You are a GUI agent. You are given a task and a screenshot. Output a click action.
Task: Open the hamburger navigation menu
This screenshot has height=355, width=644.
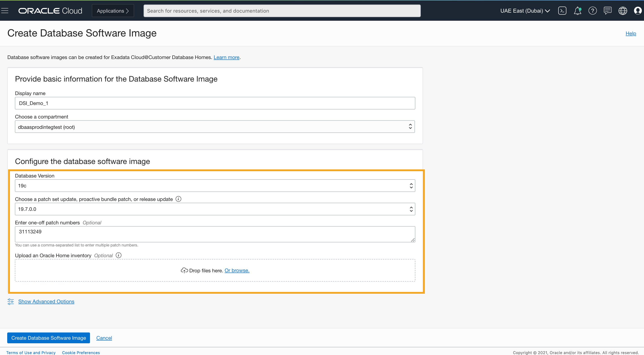5,11
